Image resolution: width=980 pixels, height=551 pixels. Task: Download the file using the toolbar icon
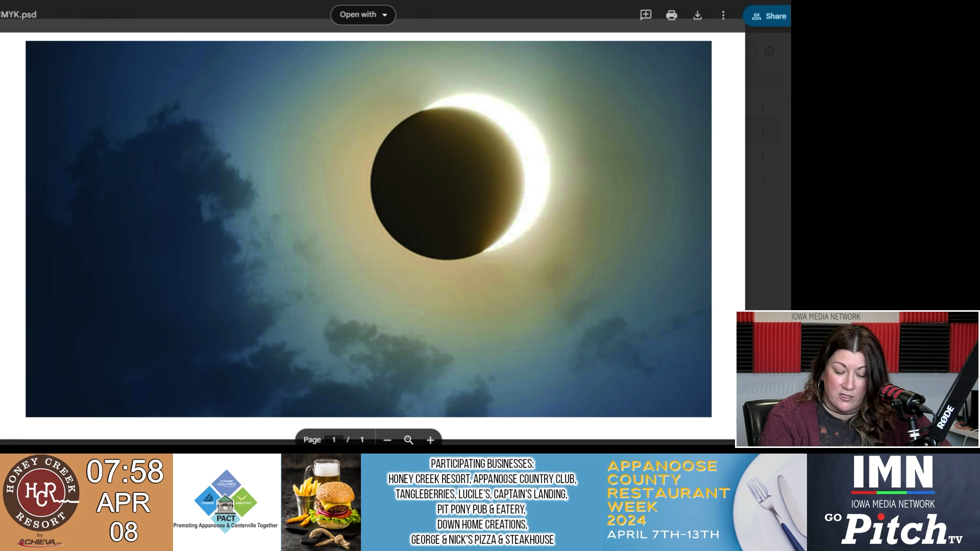[697, 15]
